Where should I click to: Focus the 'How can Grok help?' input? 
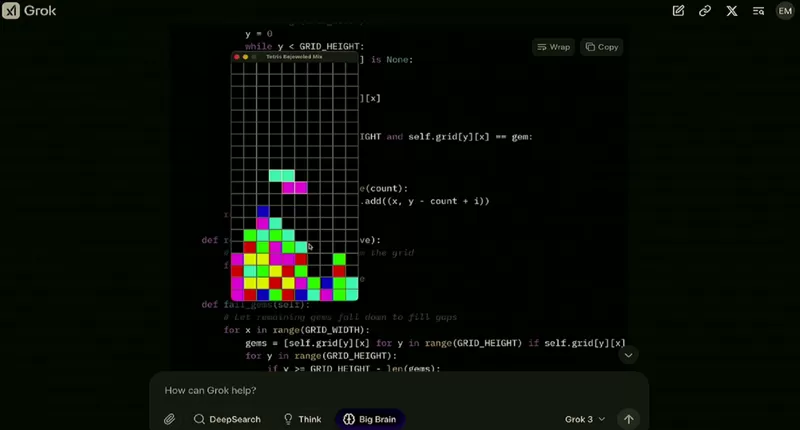click(399, 390)
